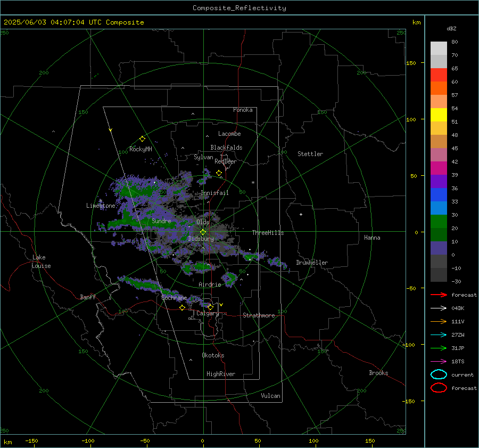This screenshot has height=448, width=479.
Task: Click the 80 dBZ value on the scale
Action: (455, 42)
